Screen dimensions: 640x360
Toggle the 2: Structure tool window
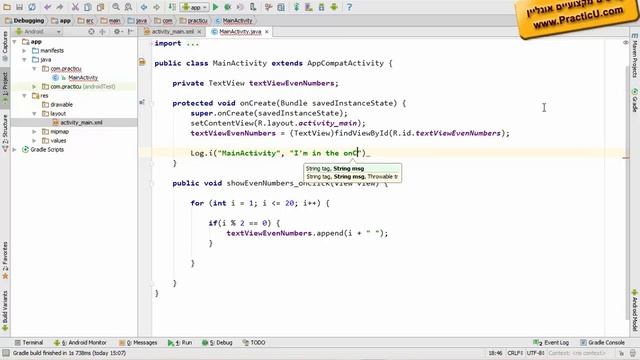5,133
